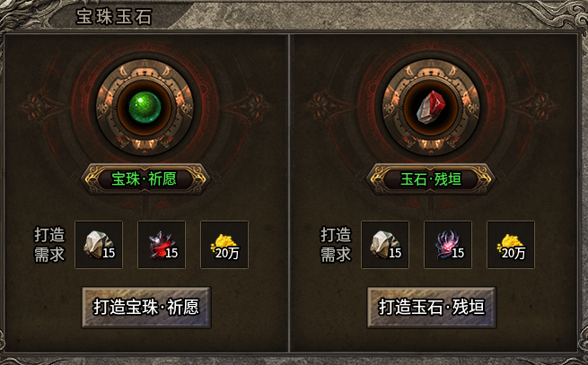The width and height of the screenshot is (588, 365).
Task: Click the floral emblem left of green orb
Action: (x=39, y=107)
